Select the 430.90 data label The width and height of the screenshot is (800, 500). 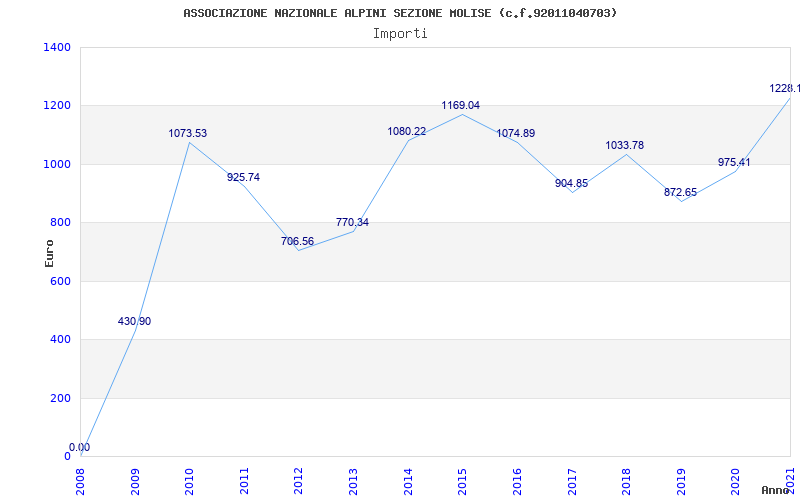[134, 321]
